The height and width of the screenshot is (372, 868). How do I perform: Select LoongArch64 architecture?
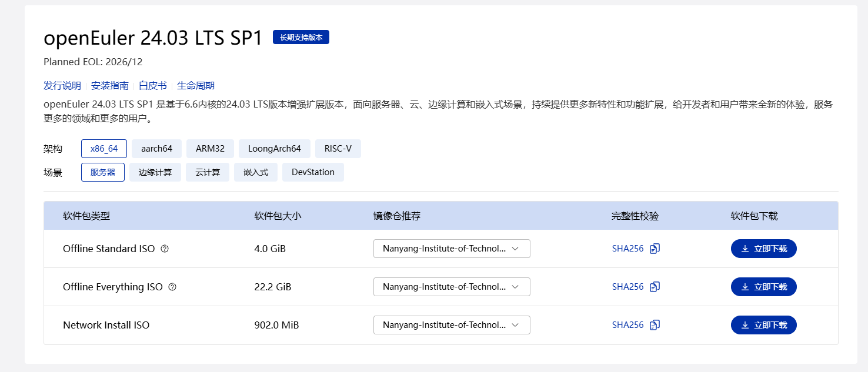[x=275, y=149]
